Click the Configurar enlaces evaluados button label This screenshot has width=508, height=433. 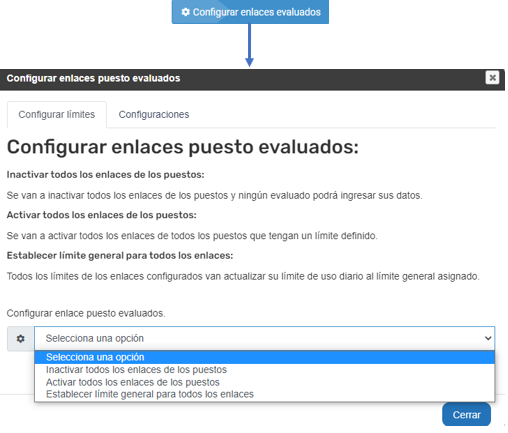coord(256,12)
